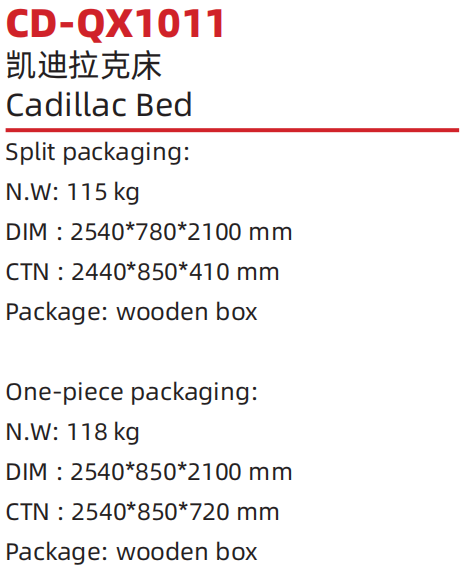Click the word Cadillac in the title

click(x=67, y=105)
